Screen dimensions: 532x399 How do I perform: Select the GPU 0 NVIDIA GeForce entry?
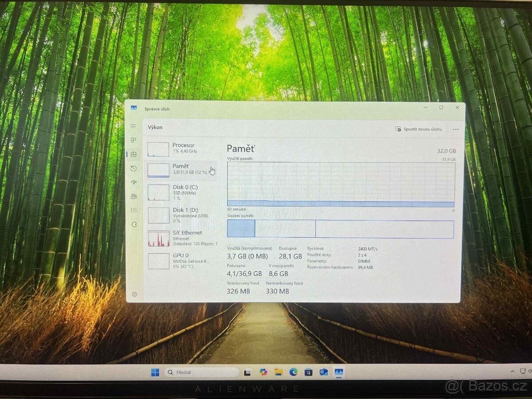click(182, 261)
